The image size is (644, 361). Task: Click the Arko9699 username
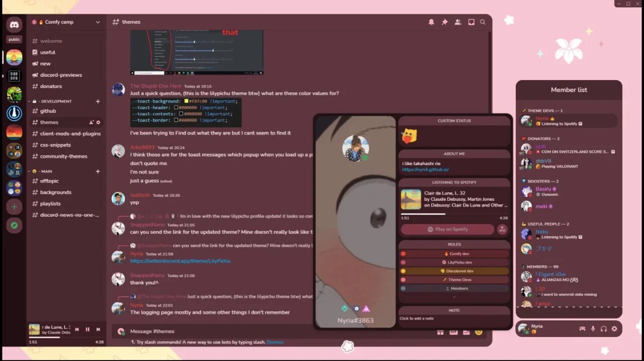142,148
